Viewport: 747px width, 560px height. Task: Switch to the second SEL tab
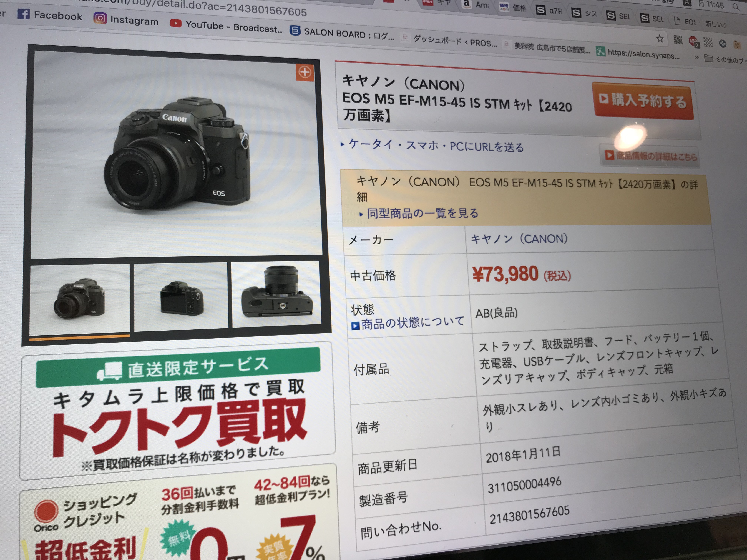point(652,18)
